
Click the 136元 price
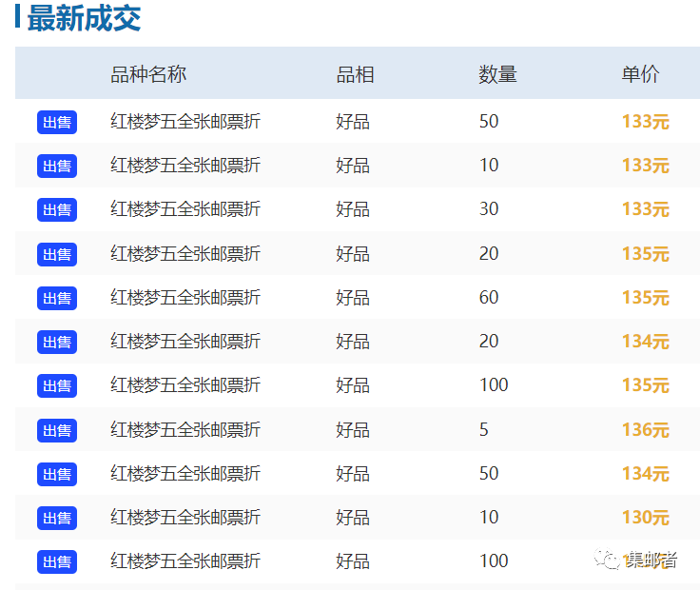tap(645, 430)
